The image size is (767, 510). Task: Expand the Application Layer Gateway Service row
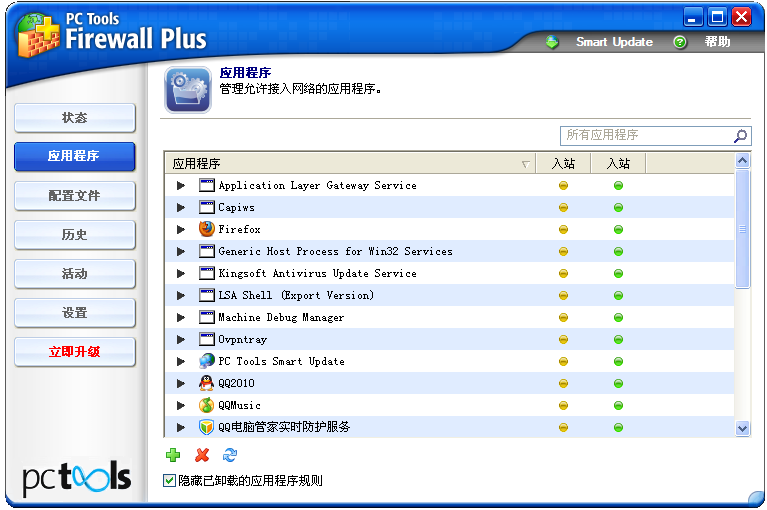(181, 186)
